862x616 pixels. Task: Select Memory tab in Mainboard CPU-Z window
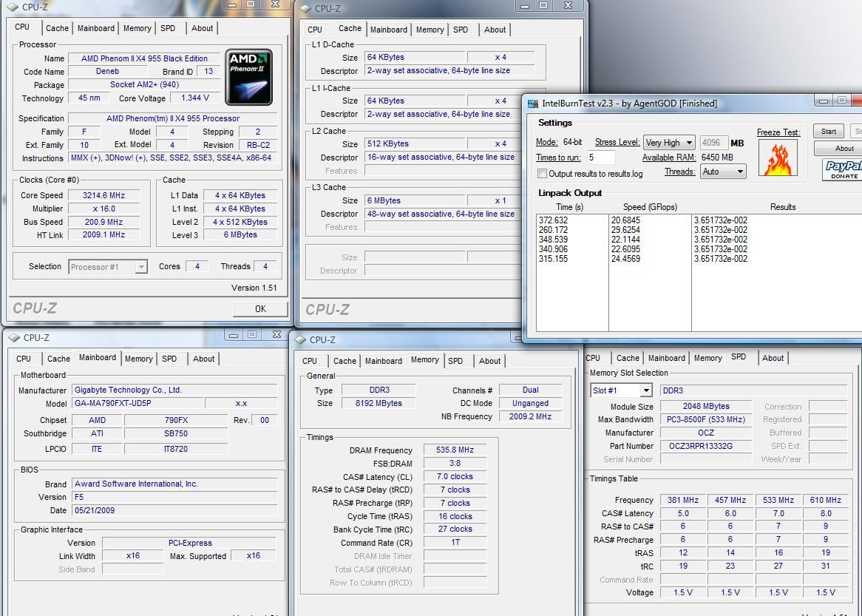pyautogui.click(x=138, y=359)
